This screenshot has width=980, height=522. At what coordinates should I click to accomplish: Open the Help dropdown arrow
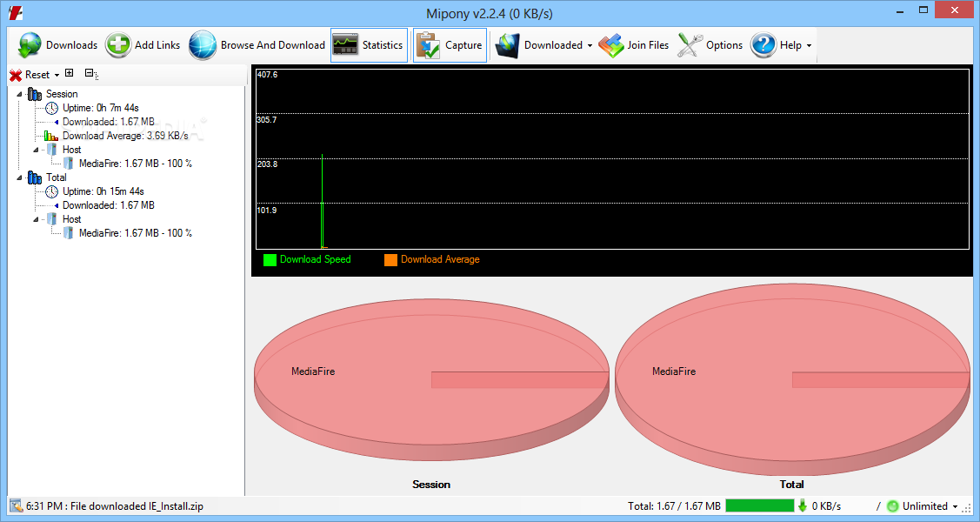809,45
